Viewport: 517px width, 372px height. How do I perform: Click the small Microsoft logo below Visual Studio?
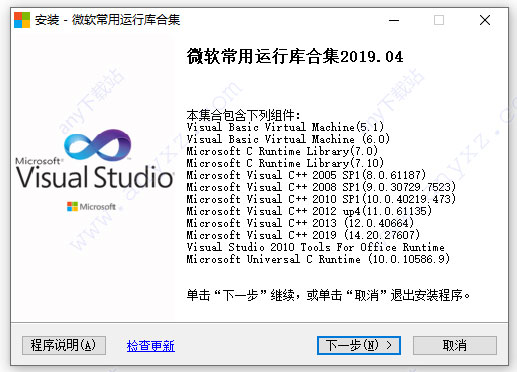tap(91, 207)
